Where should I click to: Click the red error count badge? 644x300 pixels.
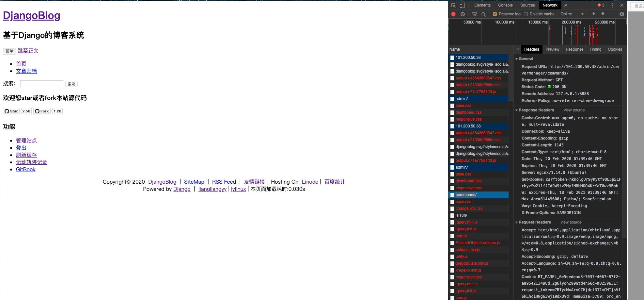click(601, 5)
